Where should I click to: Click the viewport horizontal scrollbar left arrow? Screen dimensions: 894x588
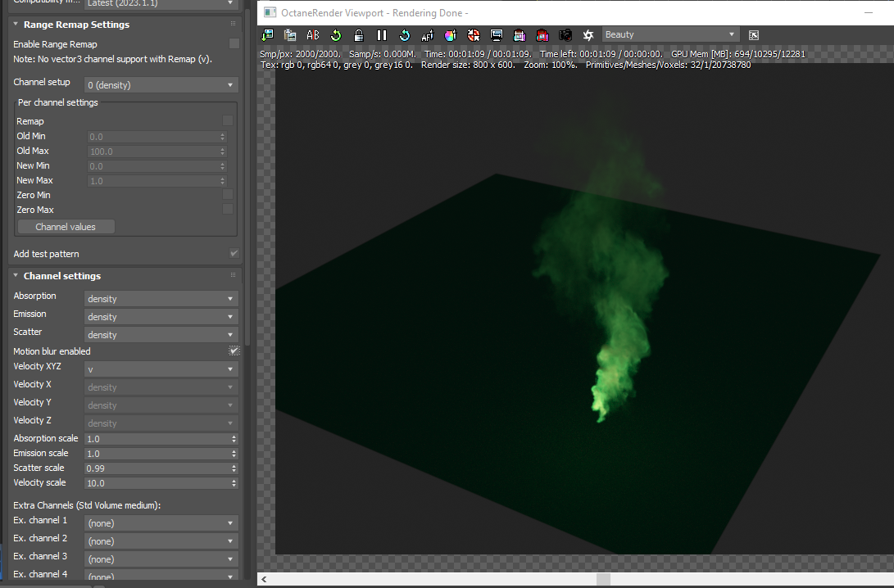pyautogui.click(x=264, y=580)
